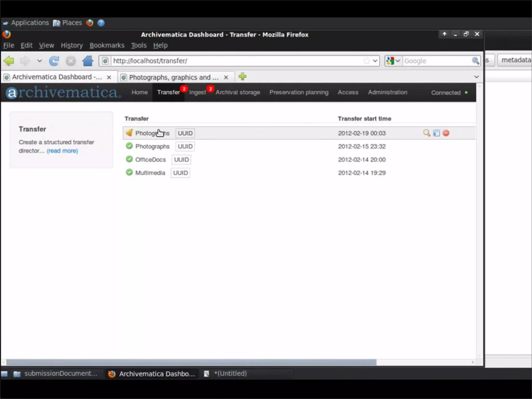Click the red remove icon on the first transfer
Viewport: 532px width, 399px height.
tap(446, 133)
